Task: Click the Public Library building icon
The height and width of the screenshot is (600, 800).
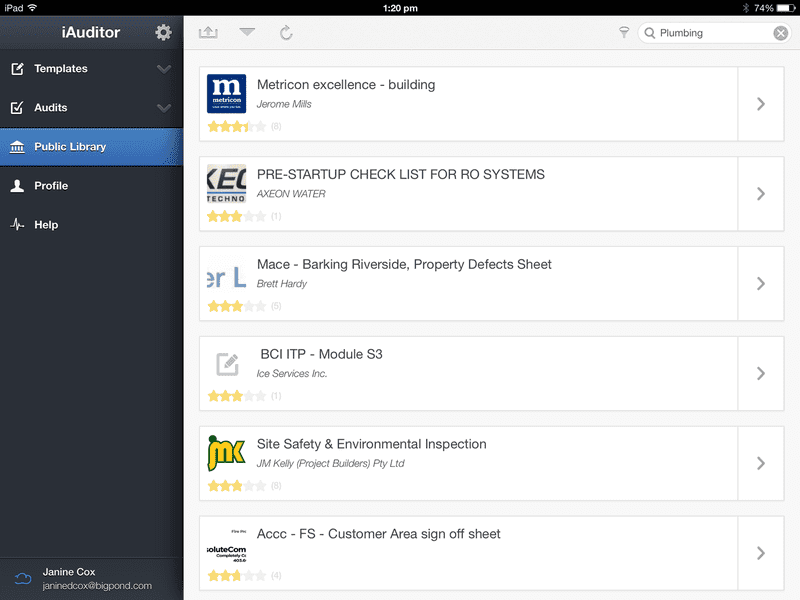Action: [17, 147]
